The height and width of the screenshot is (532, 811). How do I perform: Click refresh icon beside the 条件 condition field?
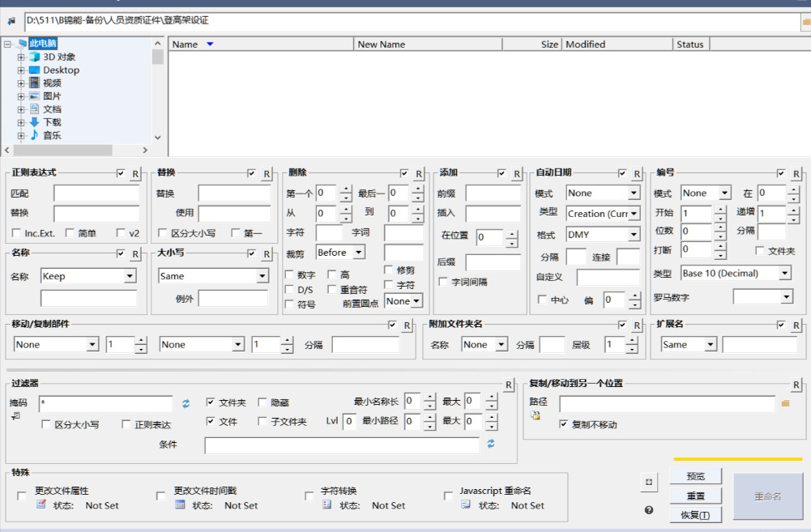490,444
